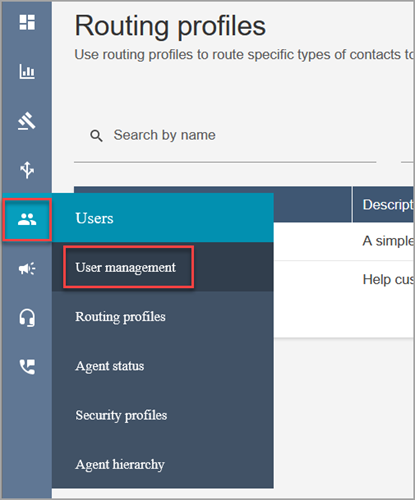
Task: Select the row beginning with Help cus
Action: (344, 279)
